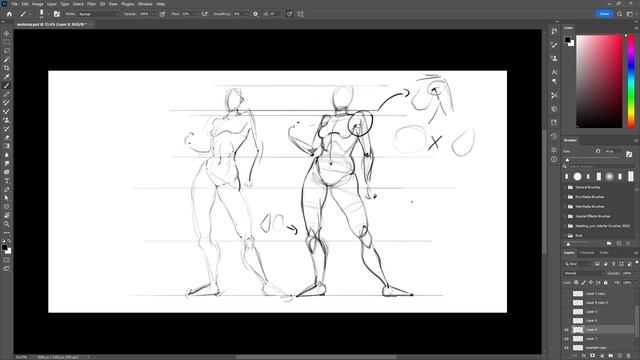The image size is (640, 360).
Task: Select the Eraser tool
Action: (7, 138)
